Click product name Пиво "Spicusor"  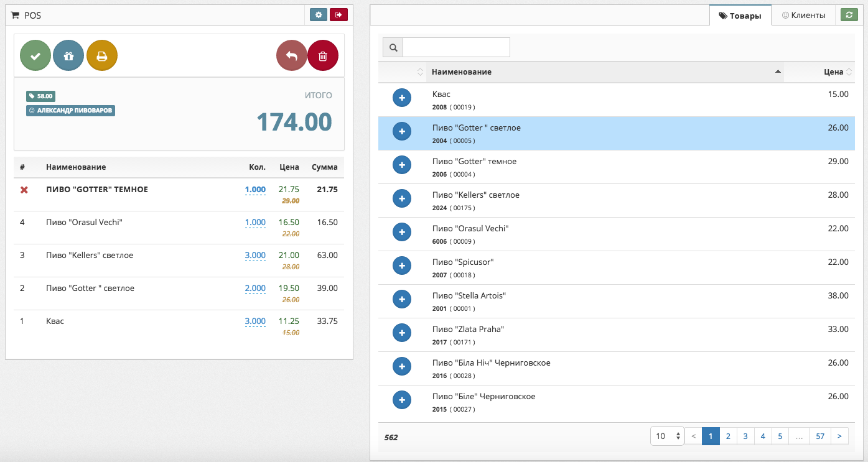pos(463,262)
